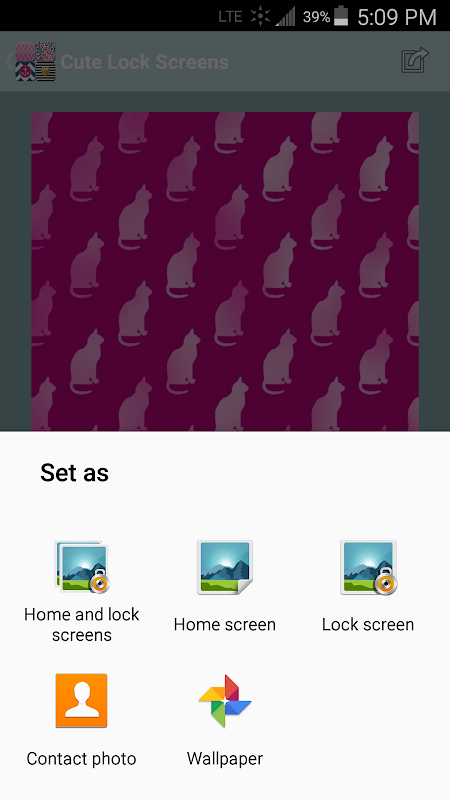450x800 pixels.
Task: Tap the "Wallpaper" label
Action: click(x=225, y=759)
